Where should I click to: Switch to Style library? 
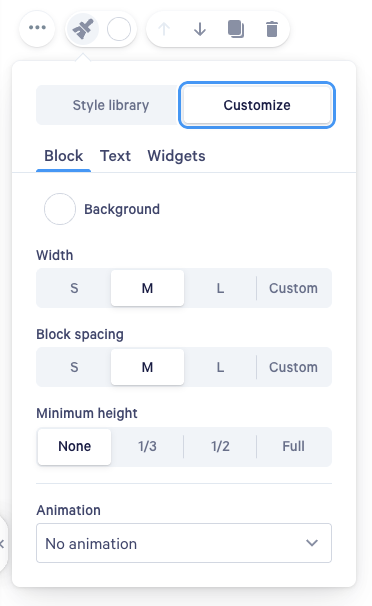click(110, 105)
